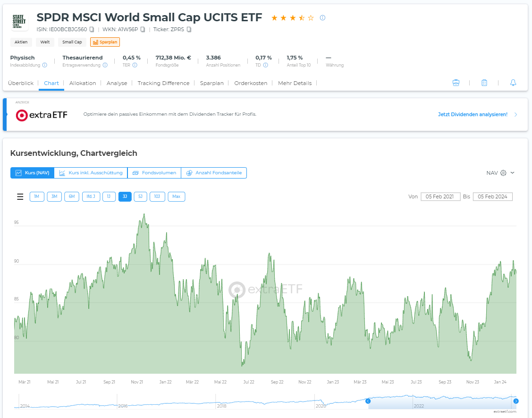The height and width of the screenshot is (418, 532).
Task: Open the chart hamburger menu
Action: point(20,196)
